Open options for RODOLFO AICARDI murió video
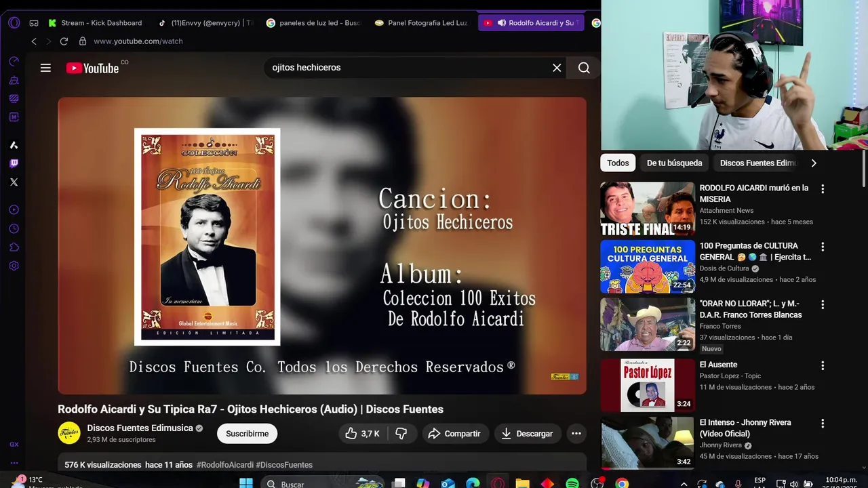 coord(823,189)
